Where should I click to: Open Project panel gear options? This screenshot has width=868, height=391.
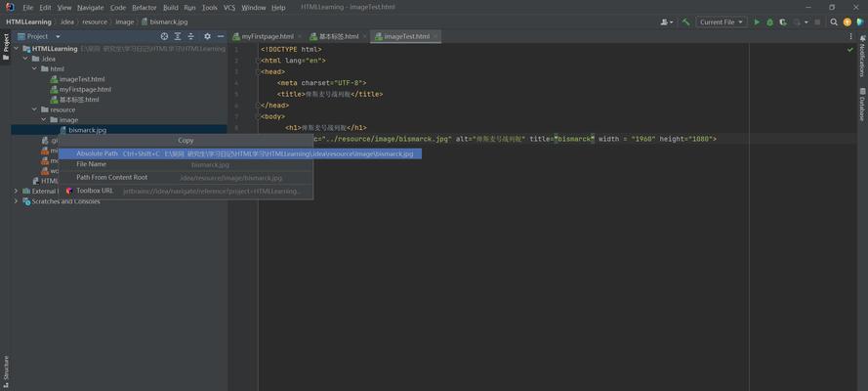207,36
